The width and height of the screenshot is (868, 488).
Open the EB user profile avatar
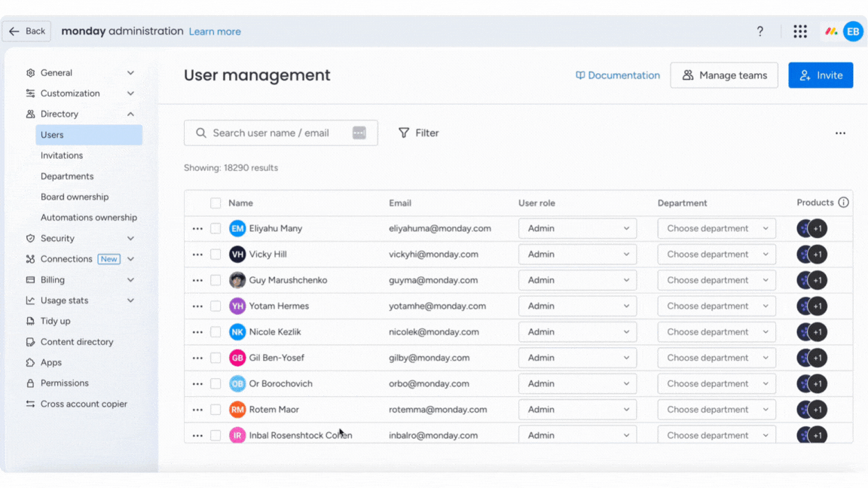pyautogui.click(x=853, y=32)
